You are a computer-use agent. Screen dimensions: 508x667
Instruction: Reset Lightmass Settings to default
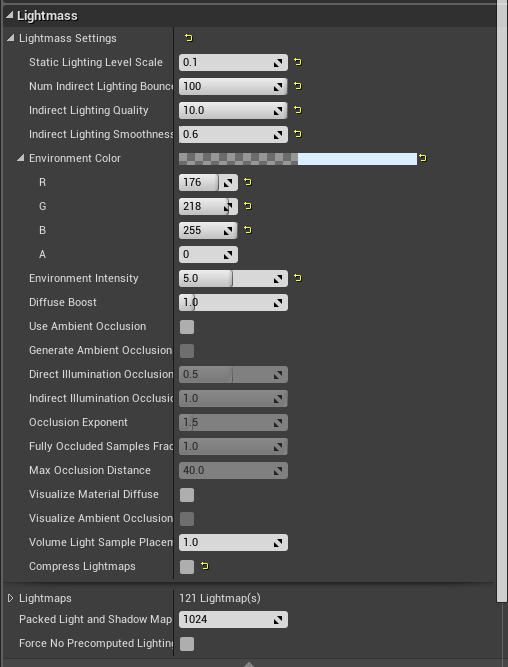[x=188, y=38]
